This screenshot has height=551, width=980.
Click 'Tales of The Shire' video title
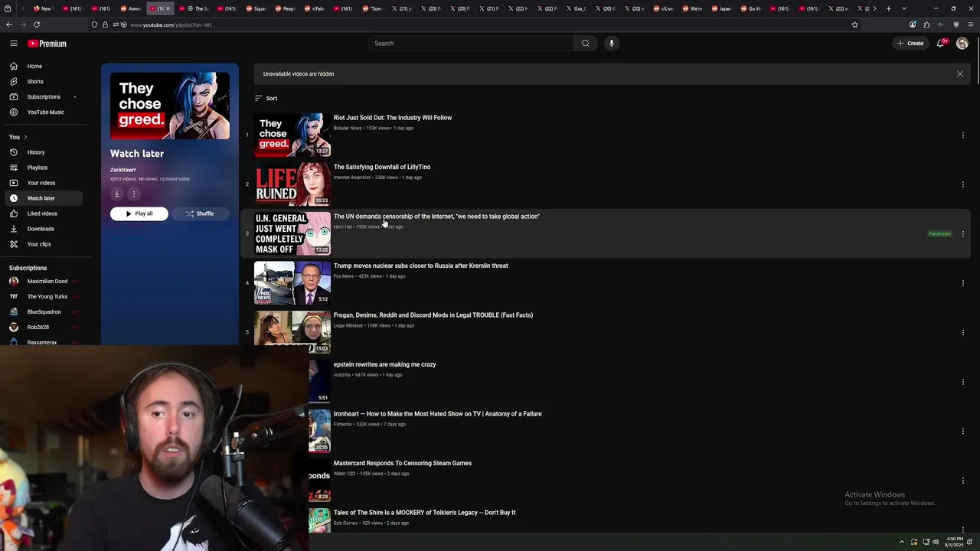click(x=424, y=513)
